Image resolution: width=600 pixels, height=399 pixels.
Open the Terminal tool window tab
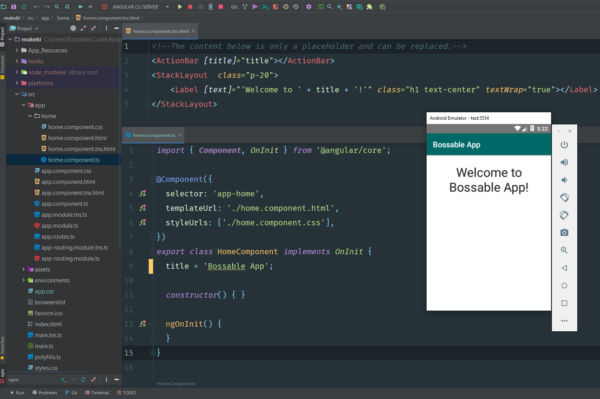pos(97,392)
